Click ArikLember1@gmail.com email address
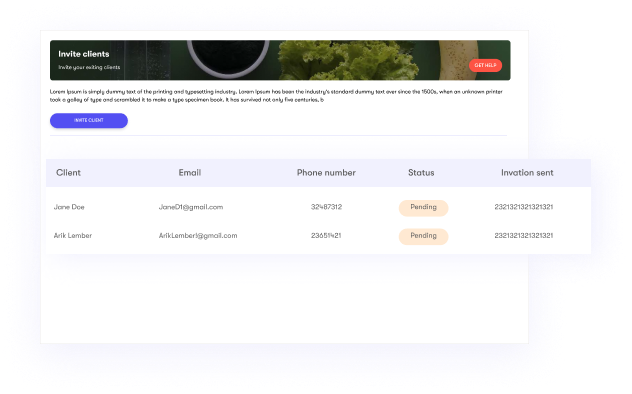 [x=198, y=236]
